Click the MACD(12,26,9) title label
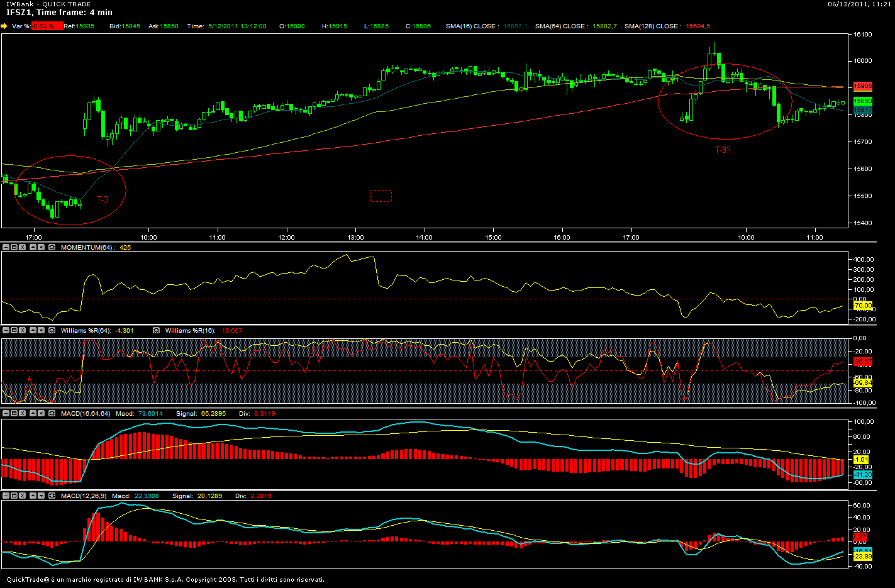 84,496
